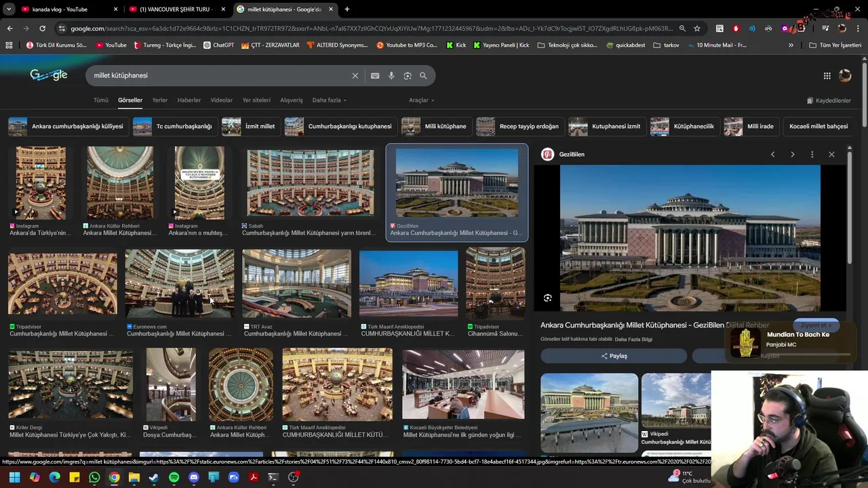Switch to the Videolar tab

click(222, 100)
